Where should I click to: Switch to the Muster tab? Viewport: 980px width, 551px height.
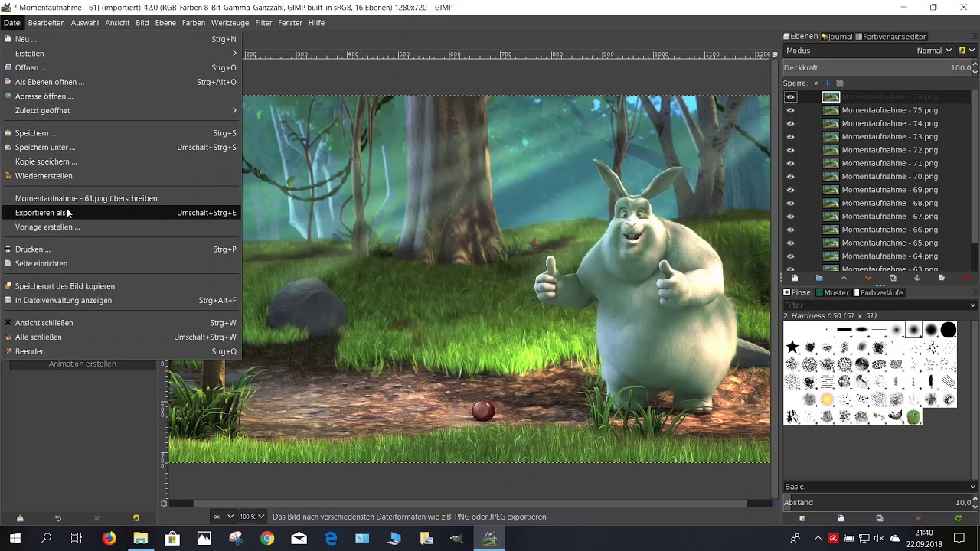coord(832,292)
